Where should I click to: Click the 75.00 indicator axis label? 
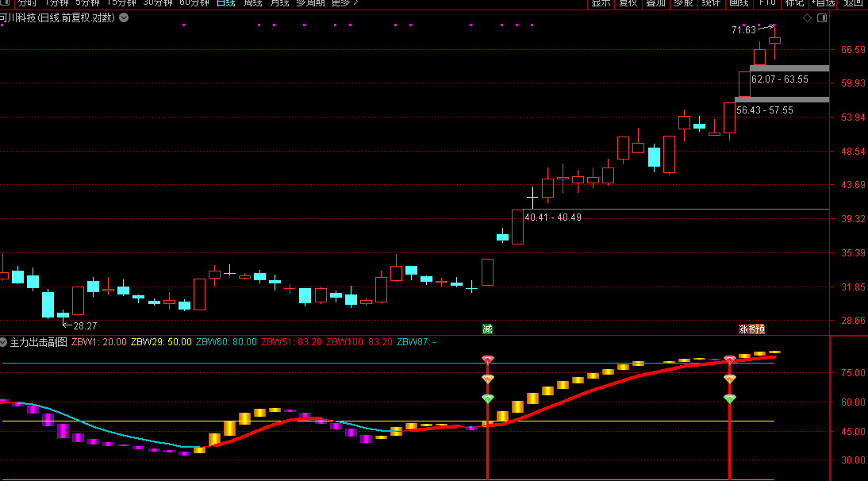[x=853, y=373]
